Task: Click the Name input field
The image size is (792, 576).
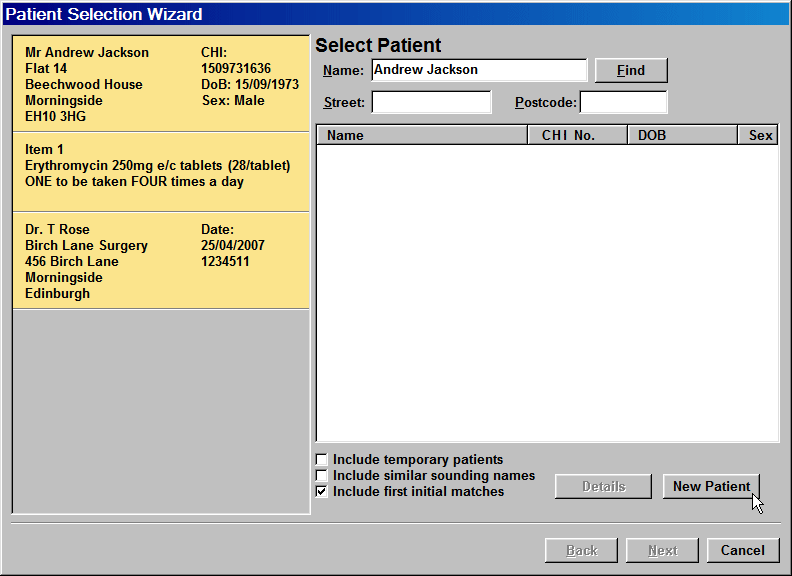Action: pyautogui.click(x=478, y=70)
